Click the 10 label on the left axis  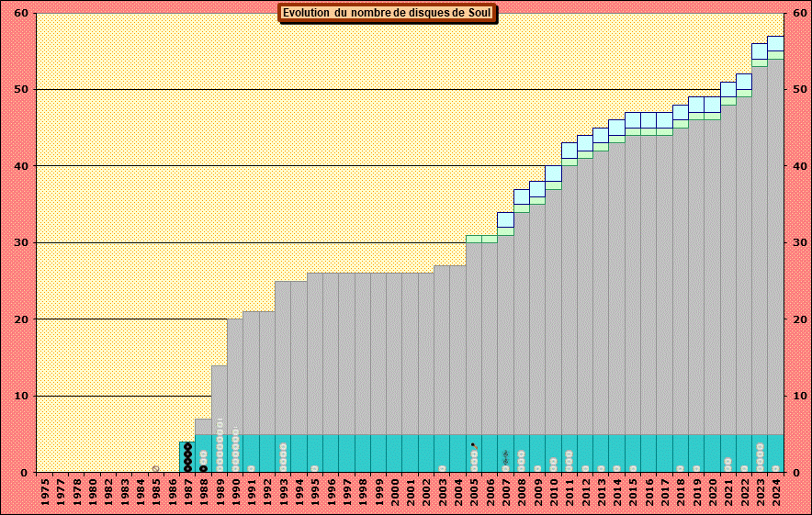click(21, 397)
